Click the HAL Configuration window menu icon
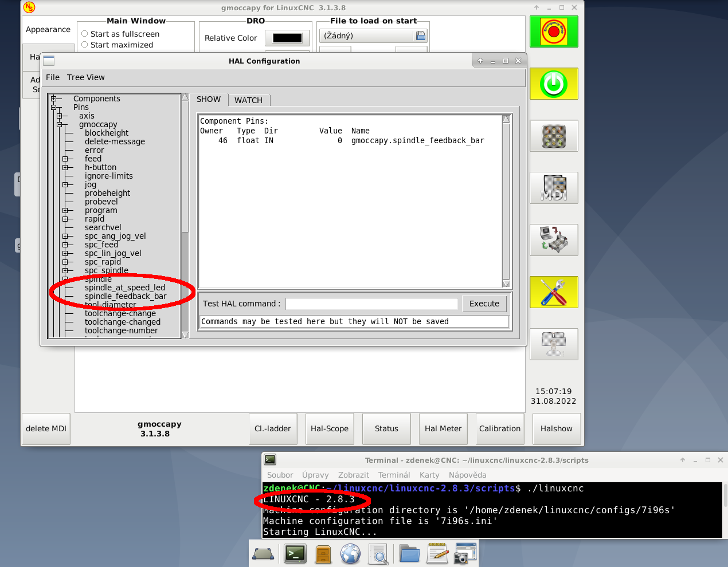 tap(49, 61)
